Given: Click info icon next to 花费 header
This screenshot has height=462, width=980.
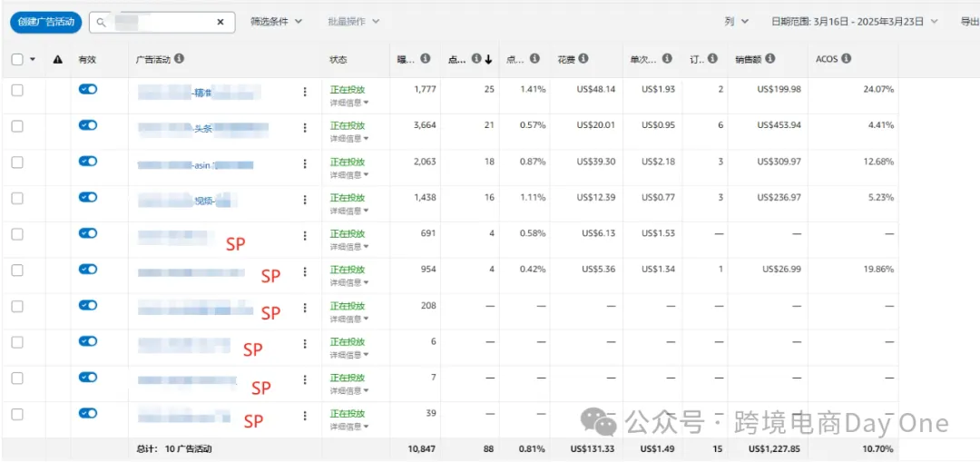Looking at the screenshot, I should click(583, 58).
